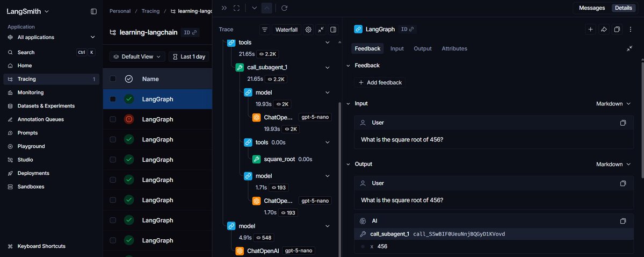This screenshot has width=644, height=257.
Task: Collapse the top tools node chevron
Action: (x=327, y=42)
